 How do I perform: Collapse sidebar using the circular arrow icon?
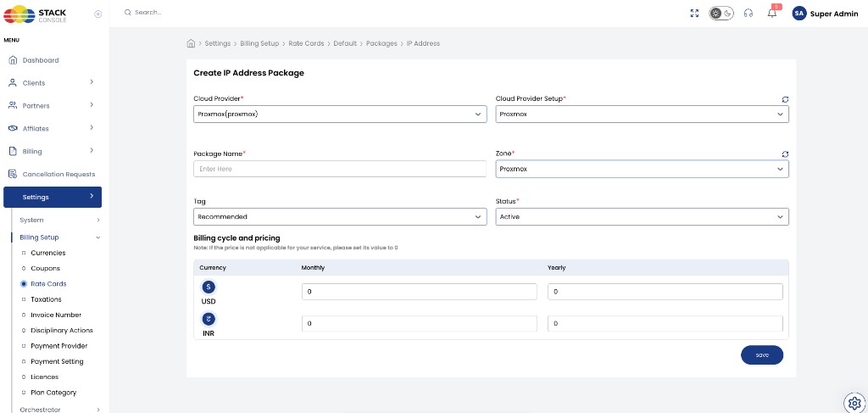(98, 14)
